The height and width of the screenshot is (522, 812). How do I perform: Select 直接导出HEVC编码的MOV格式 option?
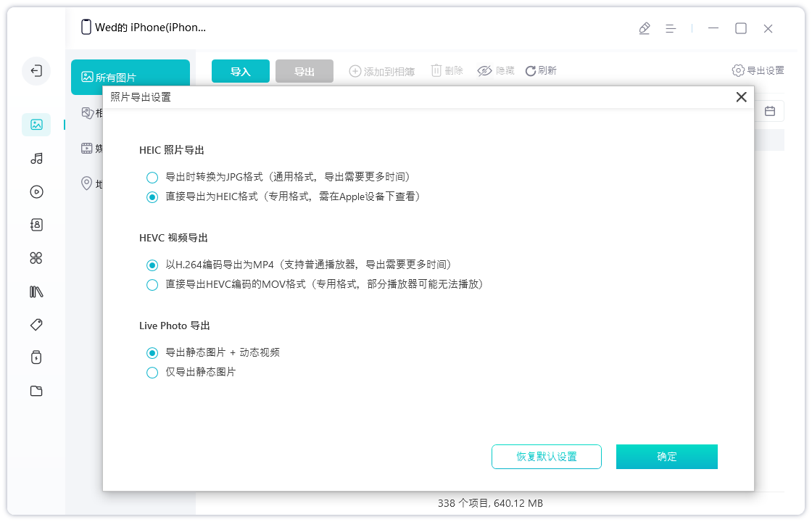tap(152, 284)
